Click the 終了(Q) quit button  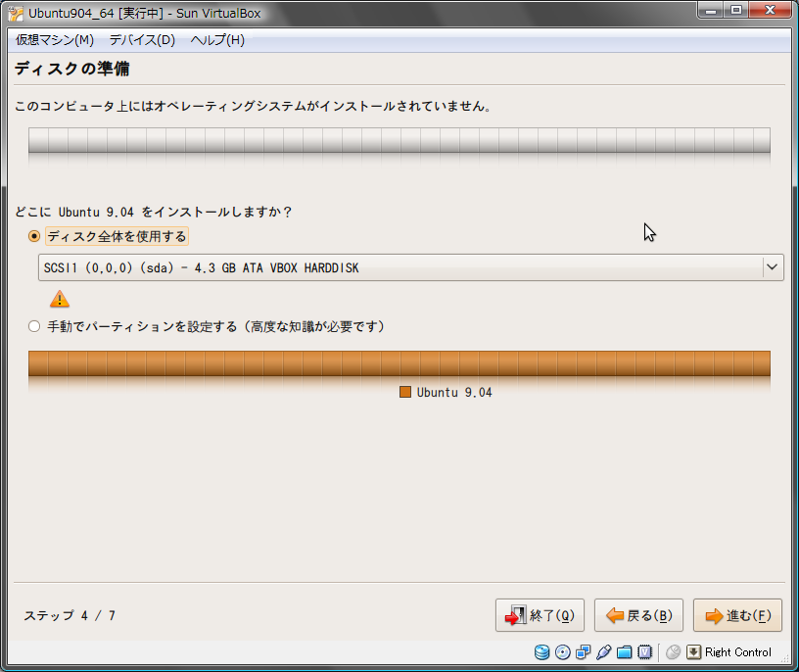[540, 615]
